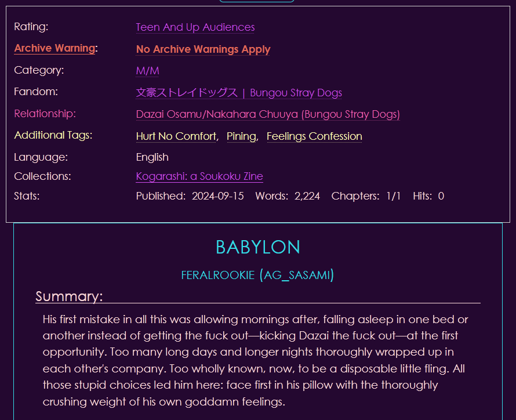Click the Hits value 0
The width and height of the screenshot is (516, 420).
coord(441,196)
